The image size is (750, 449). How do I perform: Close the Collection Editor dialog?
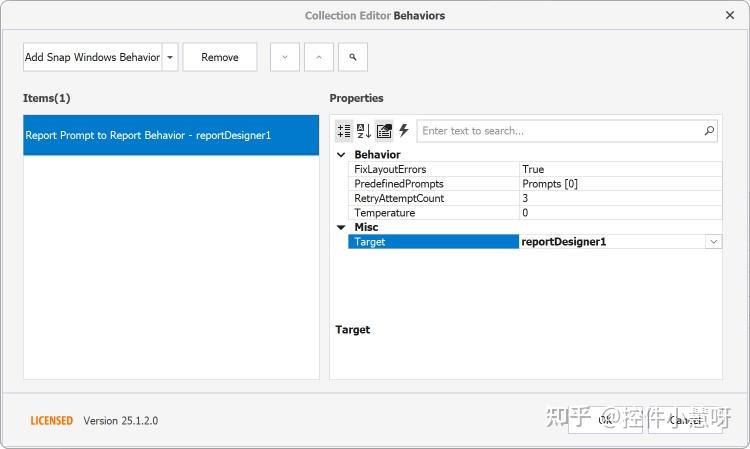pyautogui.click(x=729, y=15)
